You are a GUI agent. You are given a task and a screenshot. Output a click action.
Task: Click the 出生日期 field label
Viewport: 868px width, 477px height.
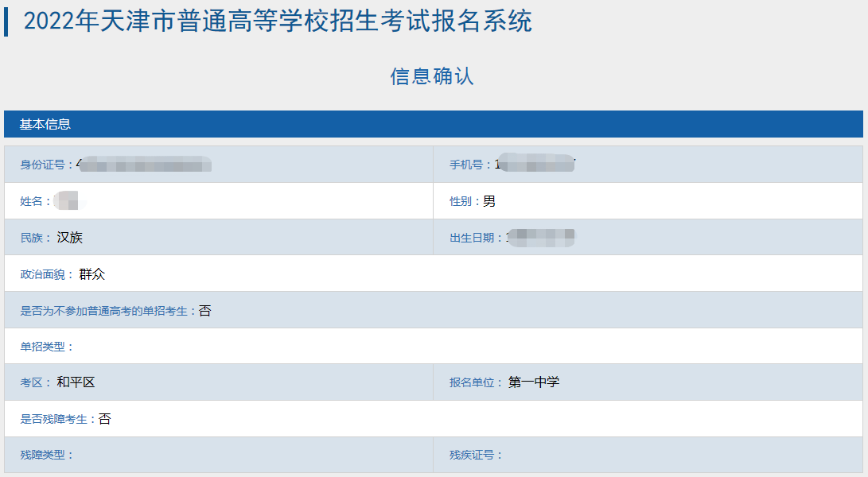click(x=475, y=238)
